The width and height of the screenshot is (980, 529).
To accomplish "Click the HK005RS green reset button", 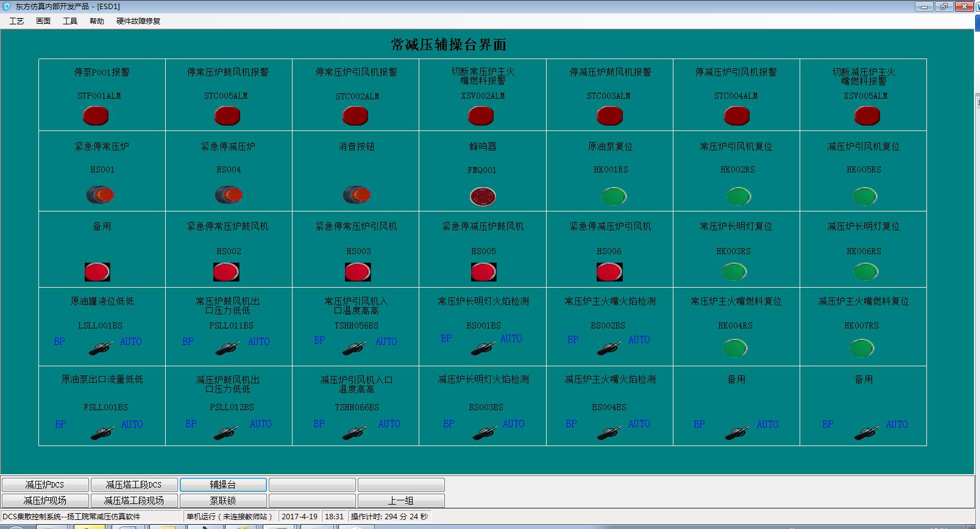I will click(x=864, y=196).
